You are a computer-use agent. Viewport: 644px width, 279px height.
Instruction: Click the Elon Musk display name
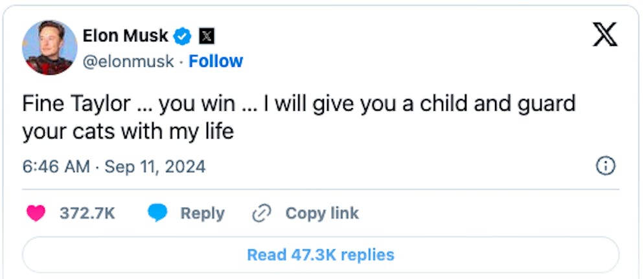point(125,36)
